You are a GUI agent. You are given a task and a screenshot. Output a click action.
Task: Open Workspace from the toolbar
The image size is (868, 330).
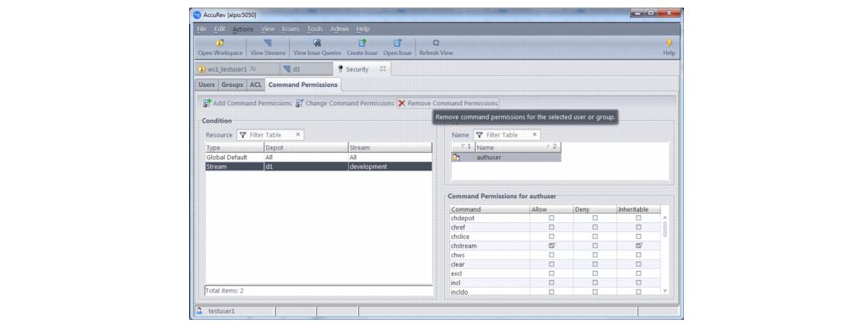tap(220, 47)
